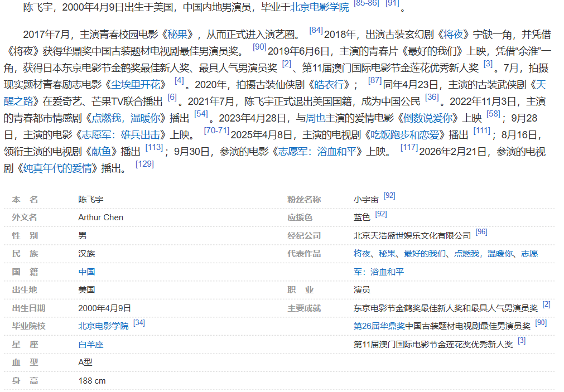Click the reference marker [129]

tap(144, 164)
